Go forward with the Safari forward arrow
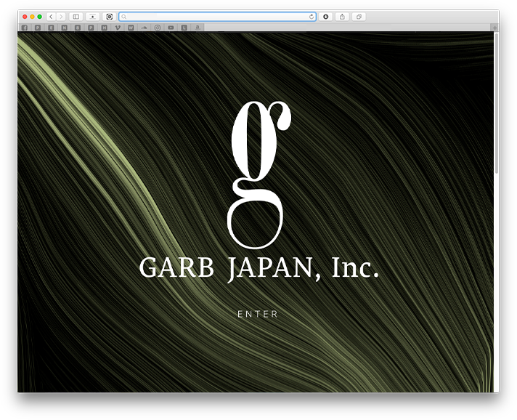This screenshot has width=517, height=420. pos(61,17)
